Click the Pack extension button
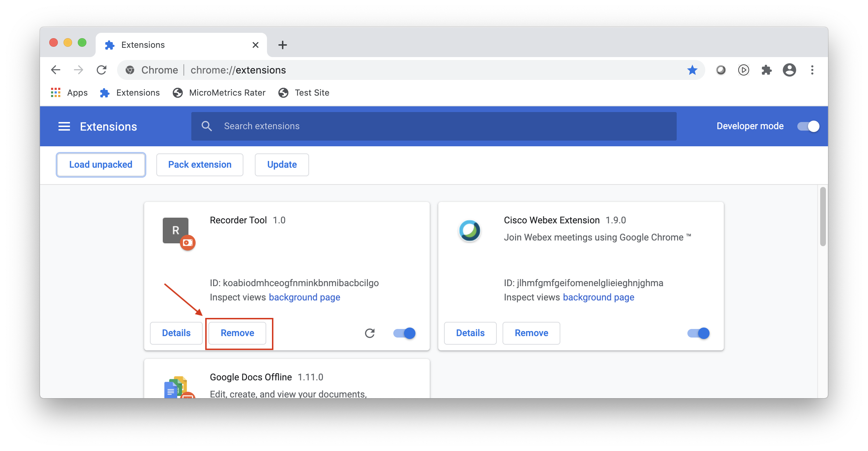 coord(200,165)
